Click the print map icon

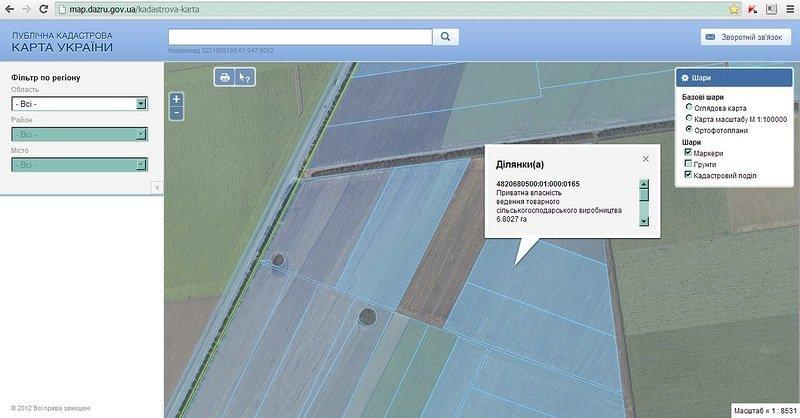(x=225, y=77)
